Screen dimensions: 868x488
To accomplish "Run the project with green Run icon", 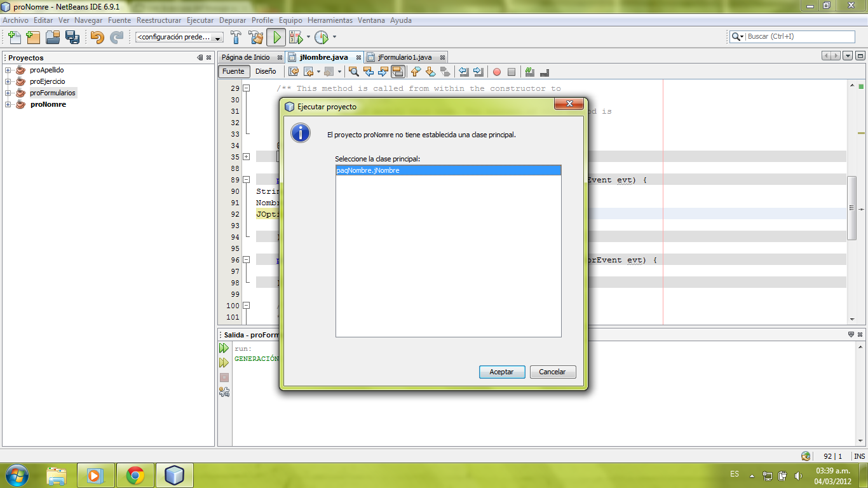I will click(276, 37).
